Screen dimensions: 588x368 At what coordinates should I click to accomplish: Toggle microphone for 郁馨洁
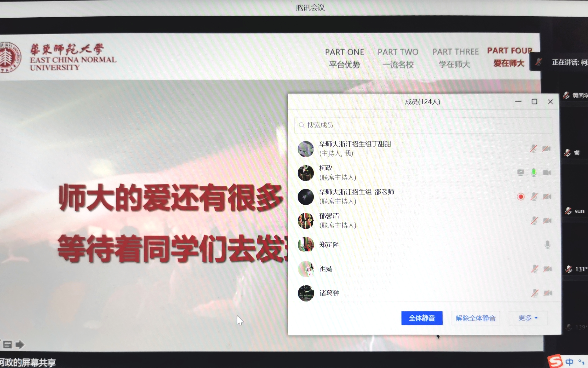(534, 221)
